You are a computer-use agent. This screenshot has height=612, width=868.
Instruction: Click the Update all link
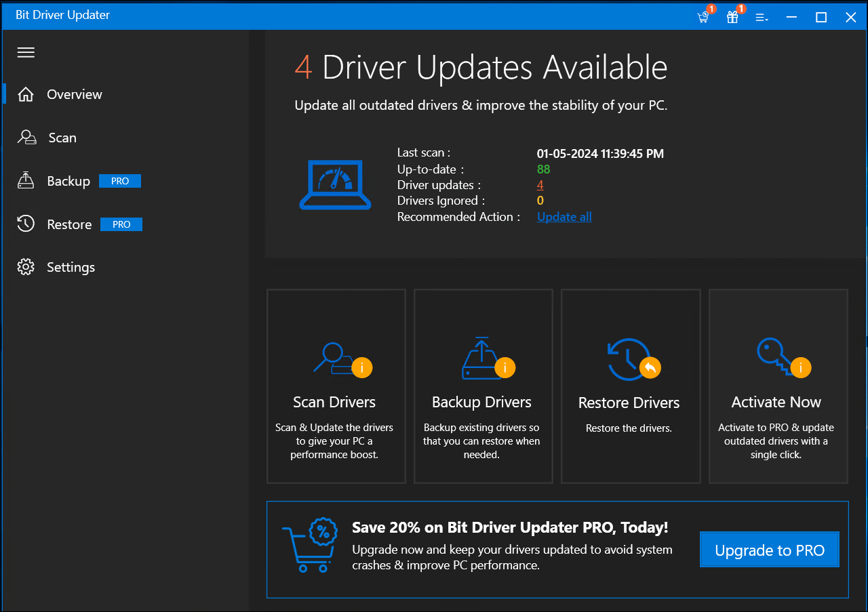(x=564, y=216)
